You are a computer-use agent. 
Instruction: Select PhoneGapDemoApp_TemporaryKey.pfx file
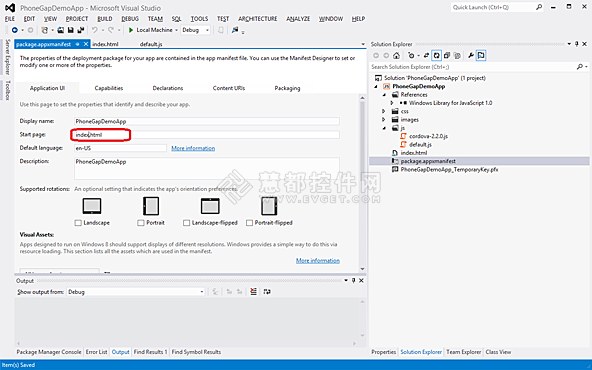pyautogui.click(x=449, y=170)
